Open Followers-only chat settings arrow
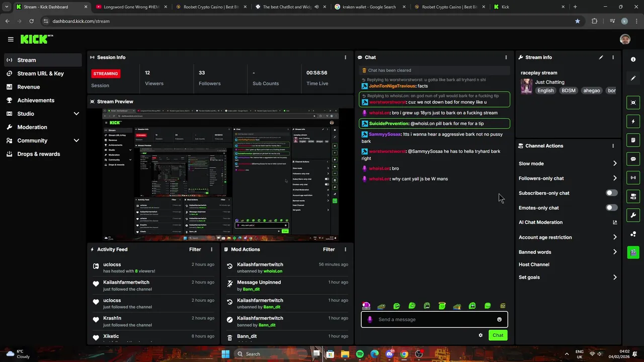Screen dimensions: 644x362 615,178
